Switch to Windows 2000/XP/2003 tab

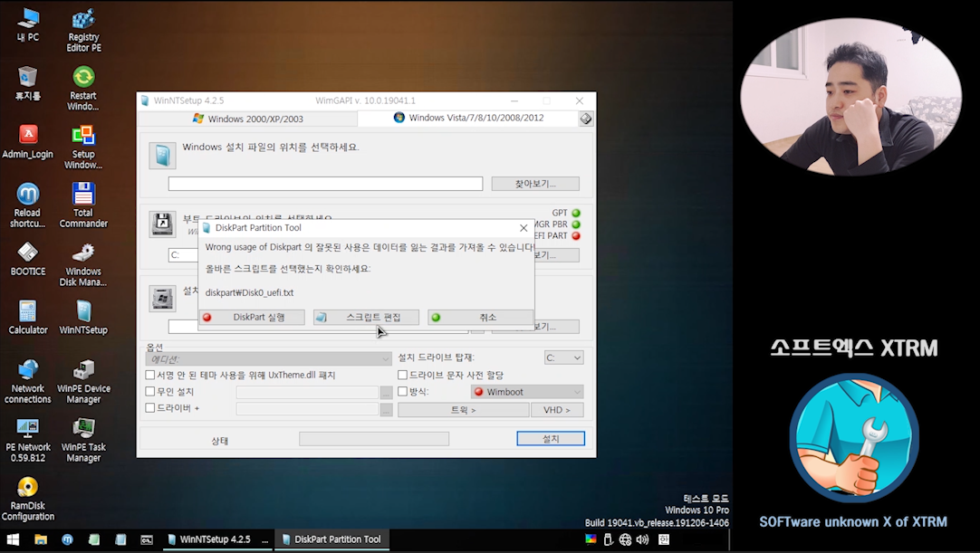pos(248,119)
